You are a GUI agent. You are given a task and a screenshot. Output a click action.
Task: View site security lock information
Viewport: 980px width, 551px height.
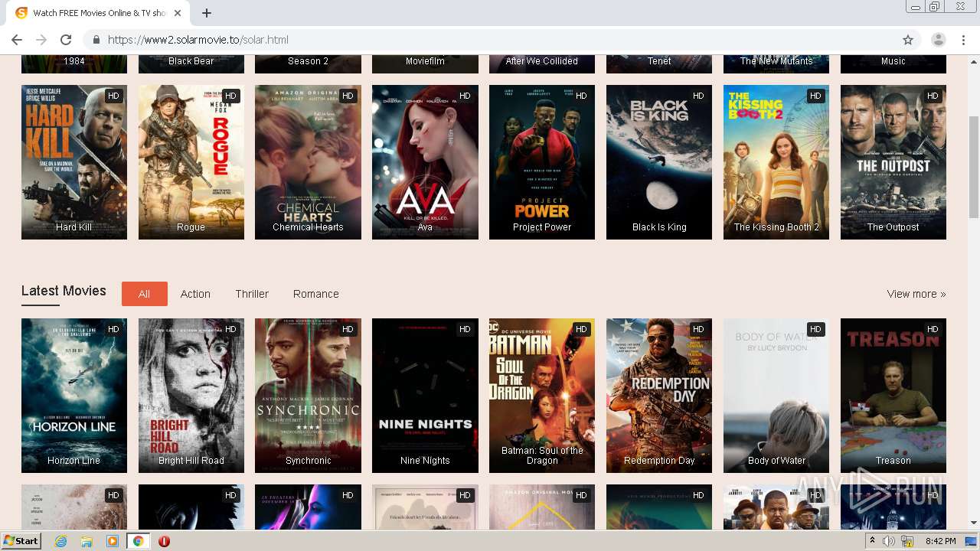tap(96, 40)
